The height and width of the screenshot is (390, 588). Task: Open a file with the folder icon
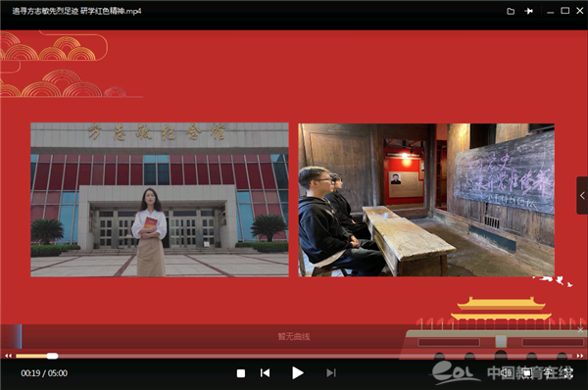click(x=511, y=11)
